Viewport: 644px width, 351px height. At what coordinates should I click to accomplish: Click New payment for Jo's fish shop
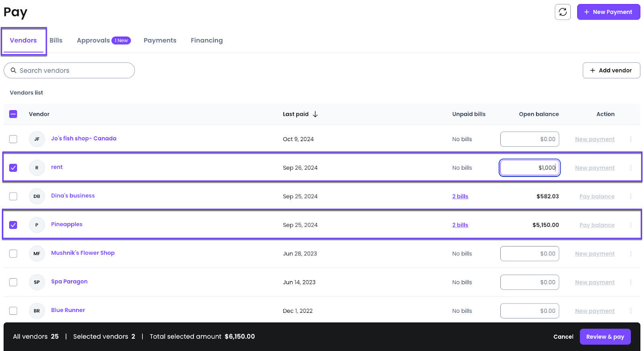click(x=594, y=139)
